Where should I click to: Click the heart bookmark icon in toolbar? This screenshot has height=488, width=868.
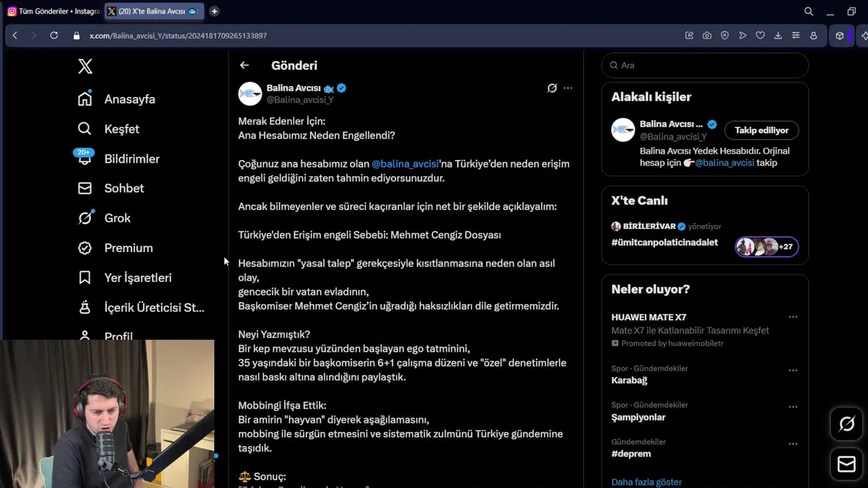(760, 35)
